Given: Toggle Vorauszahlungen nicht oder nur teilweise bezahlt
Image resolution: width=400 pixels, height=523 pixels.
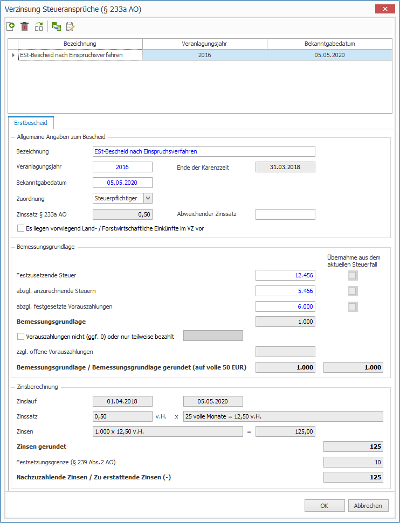Looking at the screenshot, I should pos(20,337).
